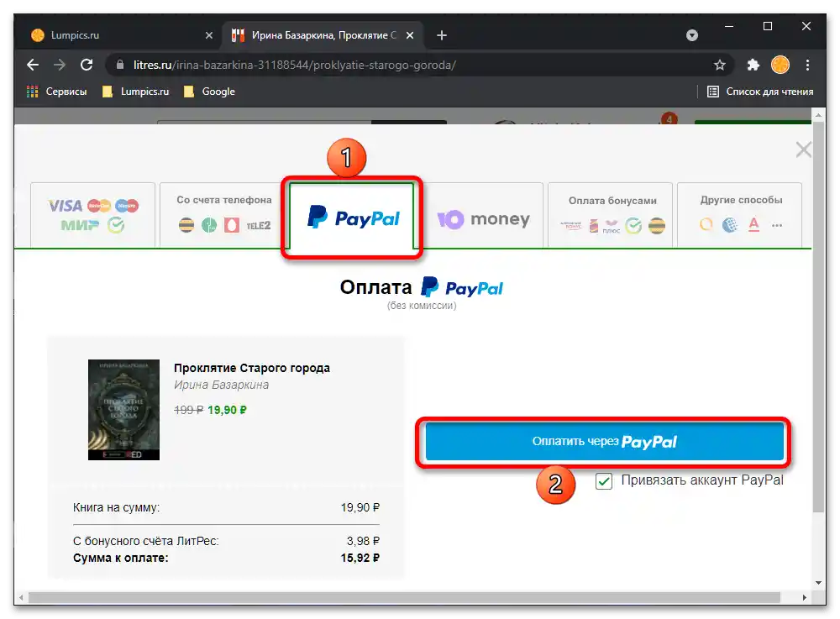The width and height of the screenshot is (840, 619).
Task: Click the Beeline icon in Оплата бонусами
Action: pyautogui.click(x=657, y=226)
